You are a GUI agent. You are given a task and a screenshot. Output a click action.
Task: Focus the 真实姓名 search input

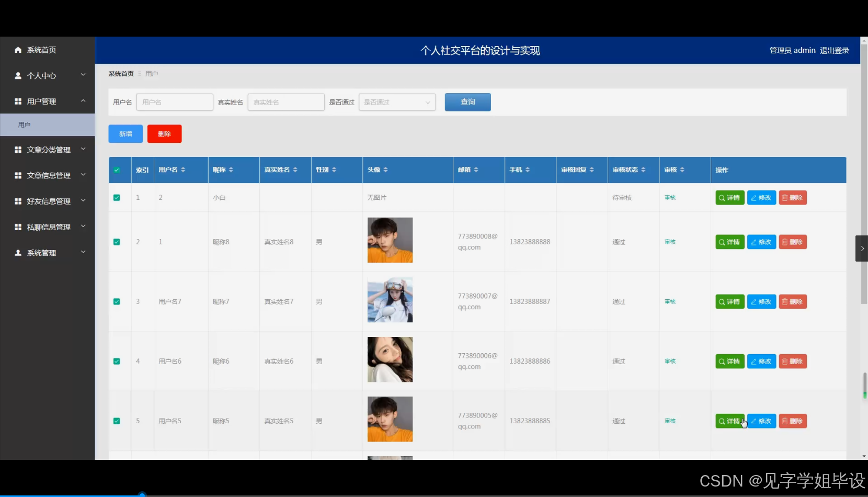[x=286, y=102]
